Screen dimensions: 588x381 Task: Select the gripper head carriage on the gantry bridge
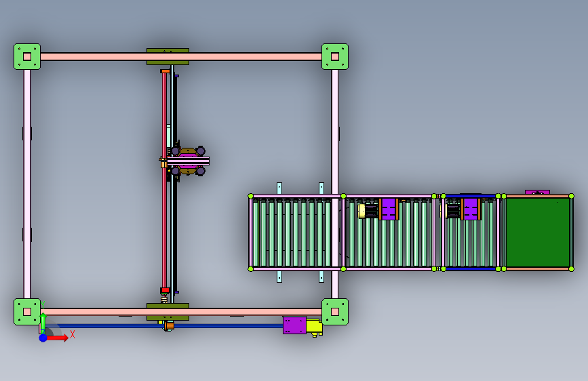click(x=187, y=161)
